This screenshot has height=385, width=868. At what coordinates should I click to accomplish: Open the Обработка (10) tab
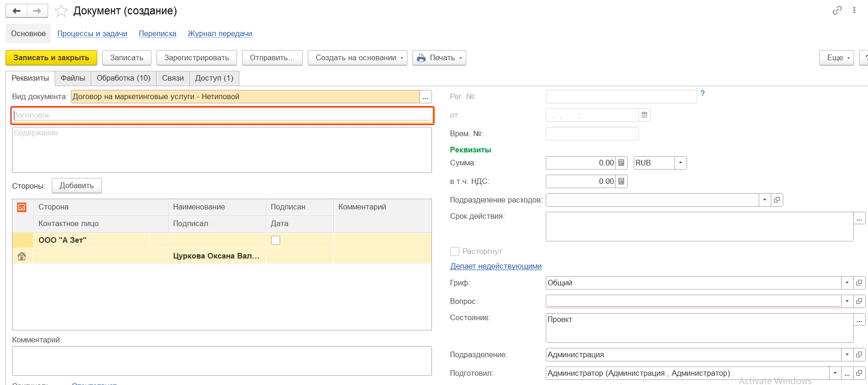[123, 78]
